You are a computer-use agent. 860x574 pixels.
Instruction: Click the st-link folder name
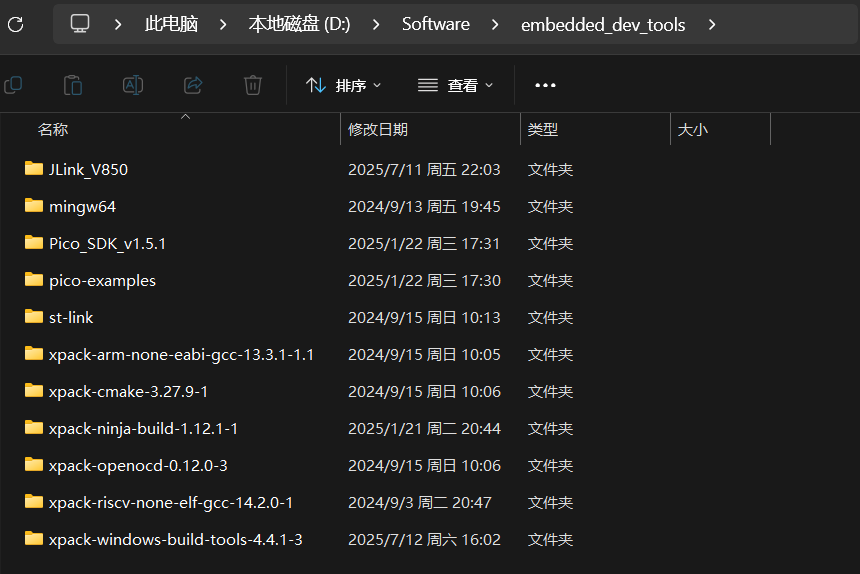pyautogui.click(x=71, y=317)
